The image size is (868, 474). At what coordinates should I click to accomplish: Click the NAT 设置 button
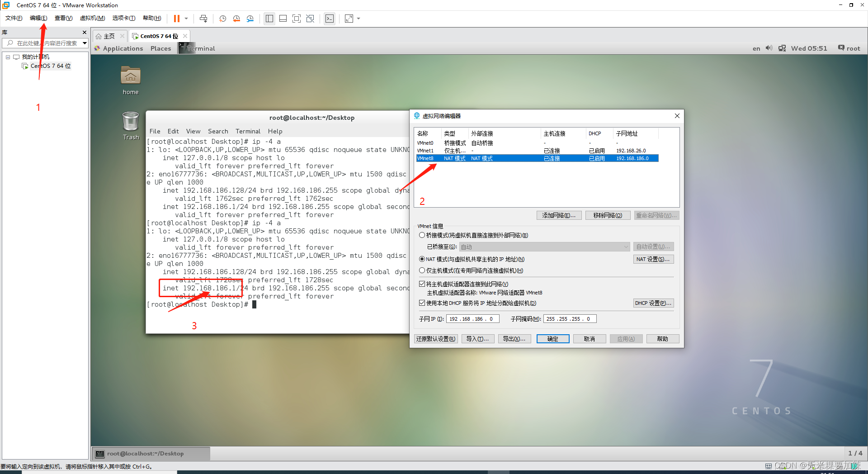(653, 259)
